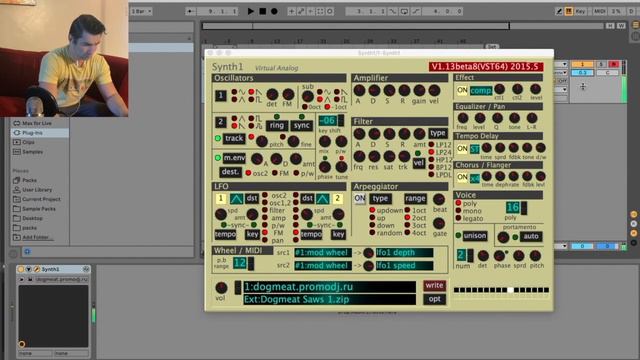Toggle the unison button
The image size is (640, 360).
pyautogui.click(x=475, y=236)
